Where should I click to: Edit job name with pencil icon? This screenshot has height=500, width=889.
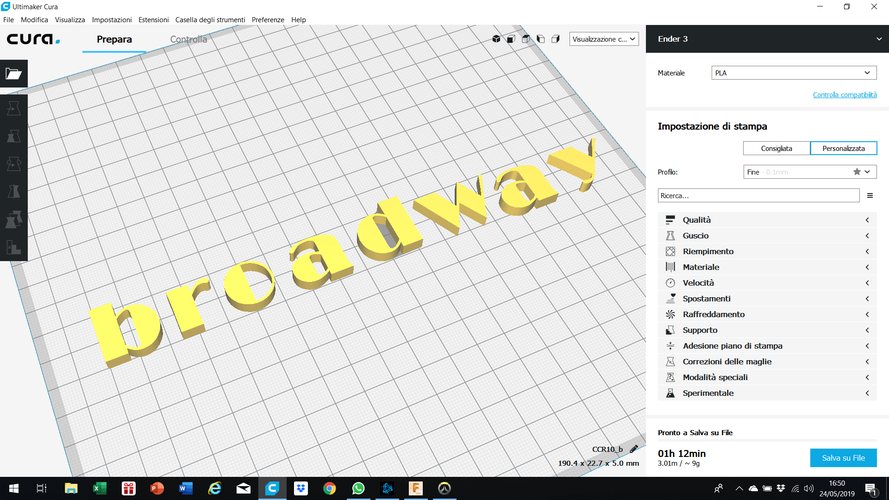click(634, 449)
